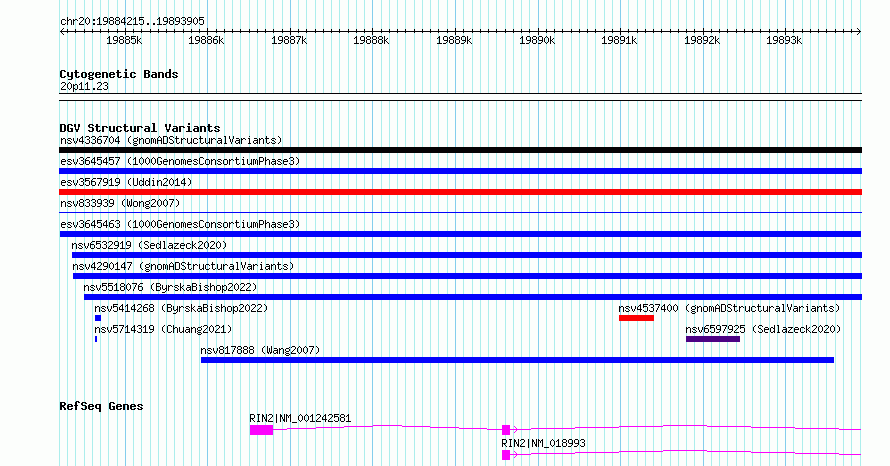The image size is (890, 466).
Task: Click the RefSeq Genes track title
Action: coord(101,406)
